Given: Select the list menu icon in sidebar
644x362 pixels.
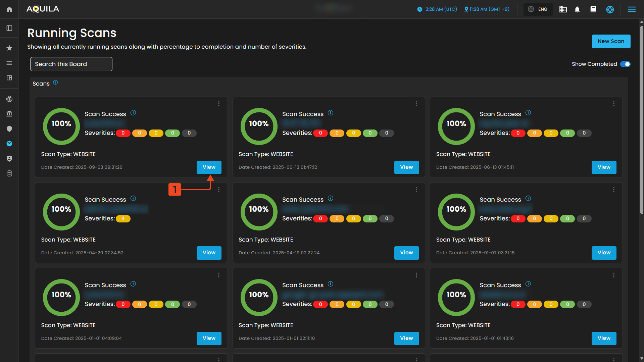Looking at the screenshot, I should (x=9, y=63).
